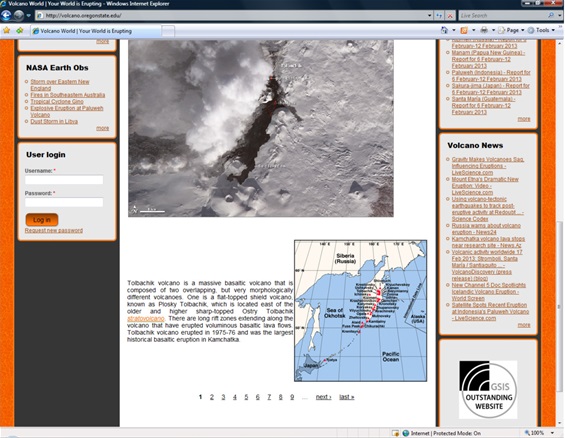Click the Print icon in toolbar
565x438 pixels.
click(x=484, y=30)
